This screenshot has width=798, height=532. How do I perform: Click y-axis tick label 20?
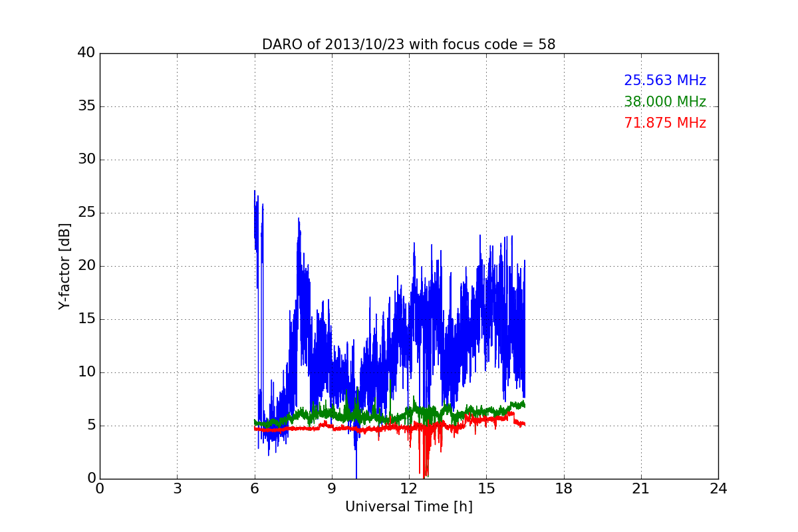pos(86,266)
